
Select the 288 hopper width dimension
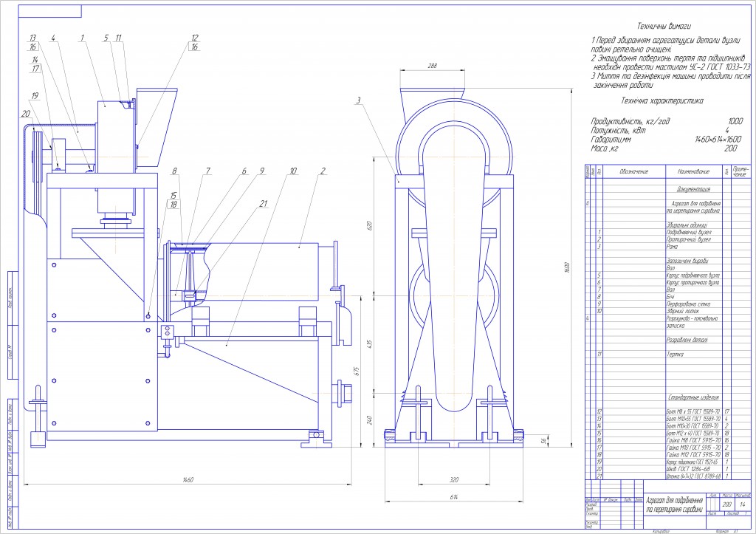click(x=433, y=66)
